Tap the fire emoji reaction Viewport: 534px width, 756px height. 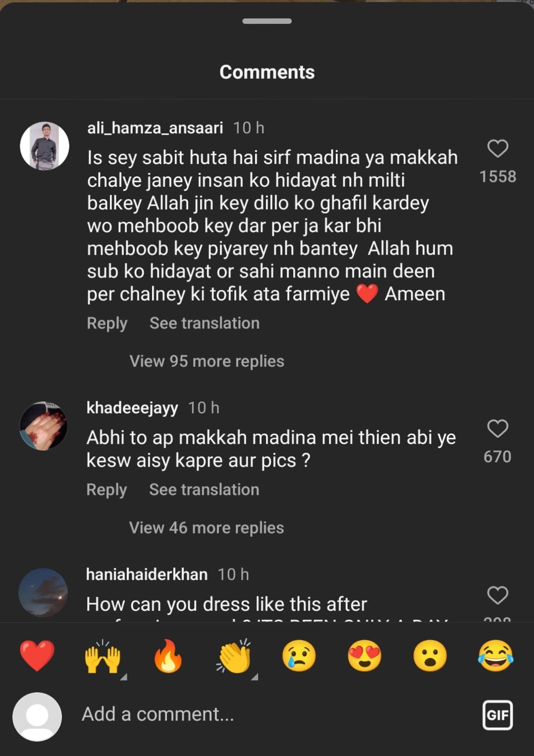(168, 655)
